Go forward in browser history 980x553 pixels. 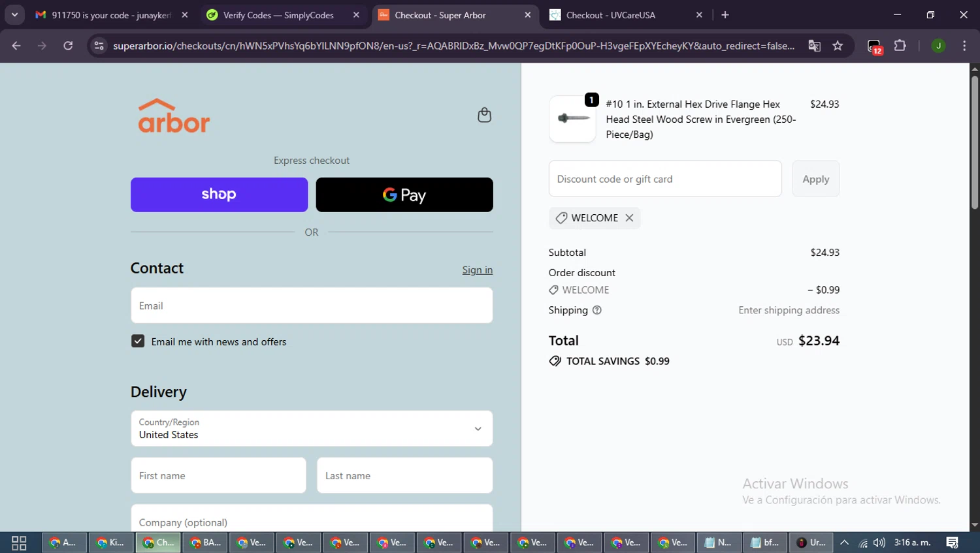click(x=42, y=46)
